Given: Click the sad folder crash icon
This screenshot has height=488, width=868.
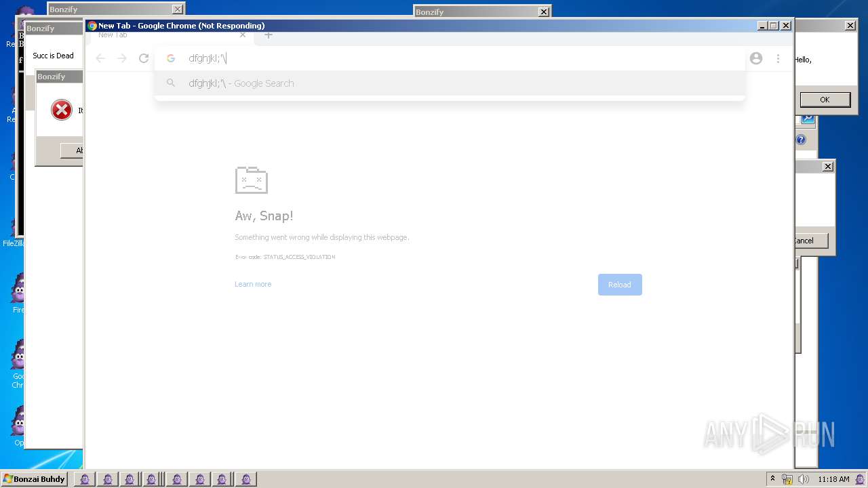Looking at the screenshot, I should tap(252, 180).
